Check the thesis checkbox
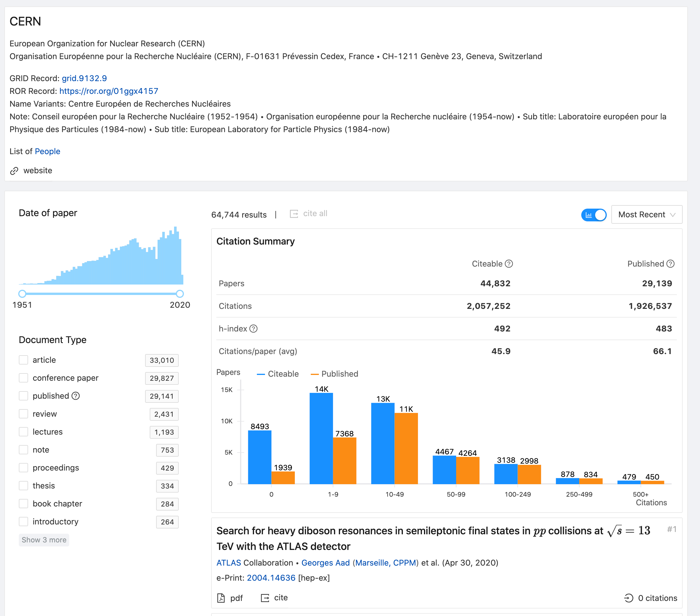This screenshot has width=700, height=616. click(23, 486)
